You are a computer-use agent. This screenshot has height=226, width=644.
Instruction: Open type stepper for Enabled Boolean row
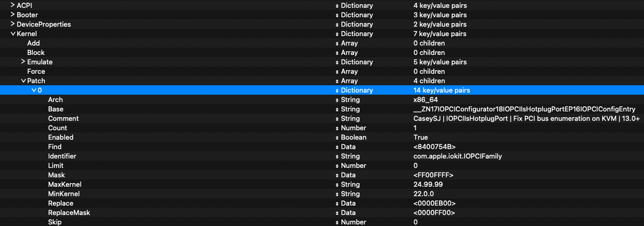[x=337, y=137]
